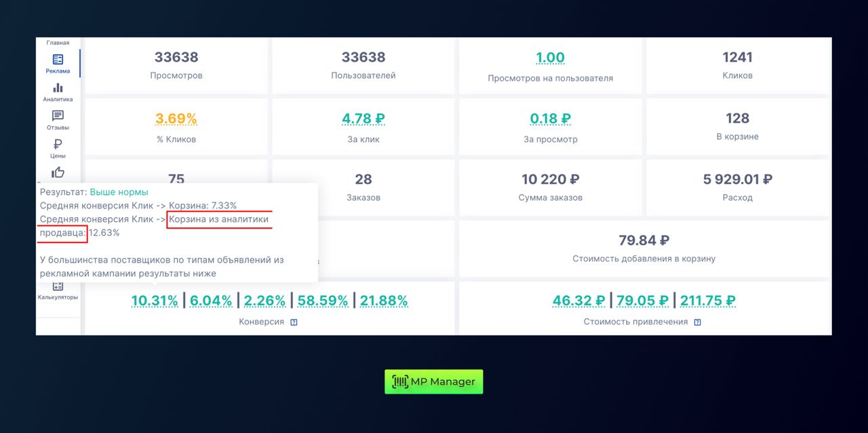Click the 0.18 ₽ cost per view

tap(551, 119)
